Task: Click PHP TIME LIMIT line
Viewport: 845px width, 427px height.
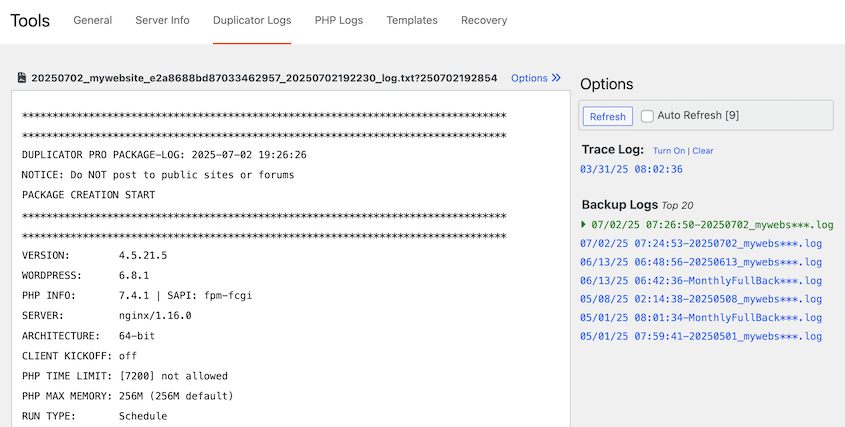Action: tap(124, 376)
